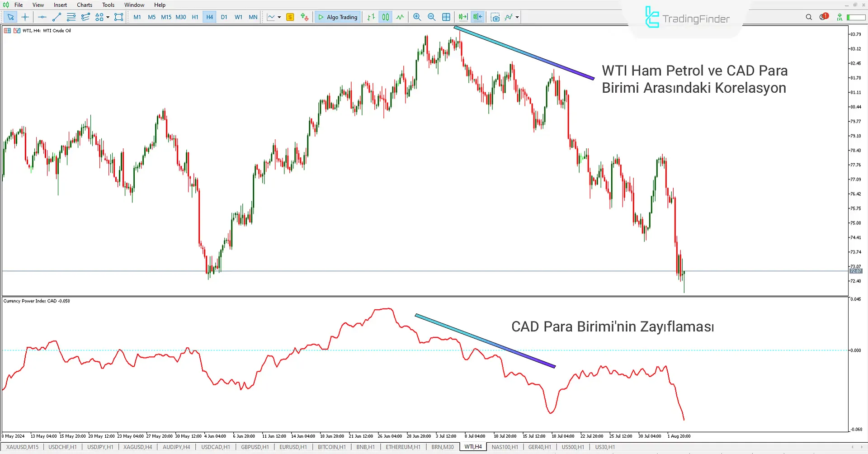Switch to candlestick chart display
868x454 pixels.
point(385,17)
